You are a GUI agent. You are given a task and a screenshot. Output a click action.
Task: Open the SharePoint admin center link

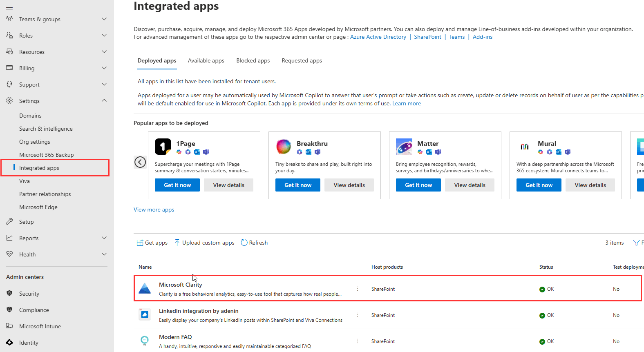click(x=427, y=37)
